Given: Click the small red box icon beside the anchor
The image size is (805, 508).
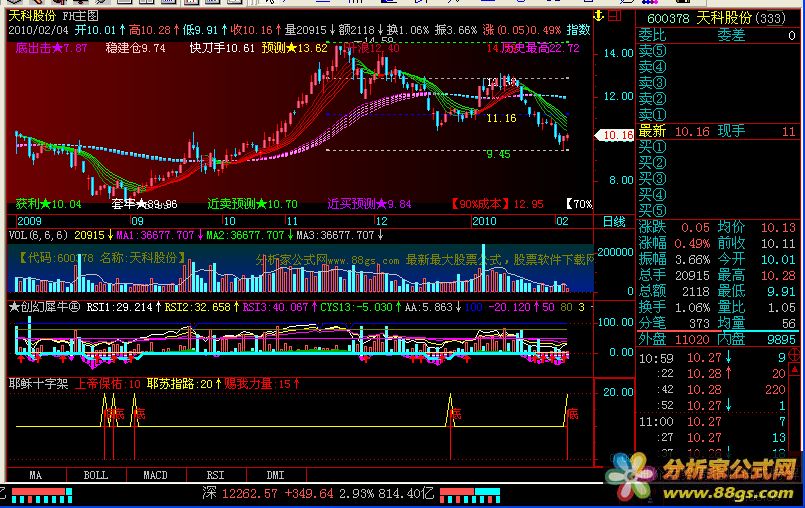Looking at the screenshot, I should click(613, 16).
